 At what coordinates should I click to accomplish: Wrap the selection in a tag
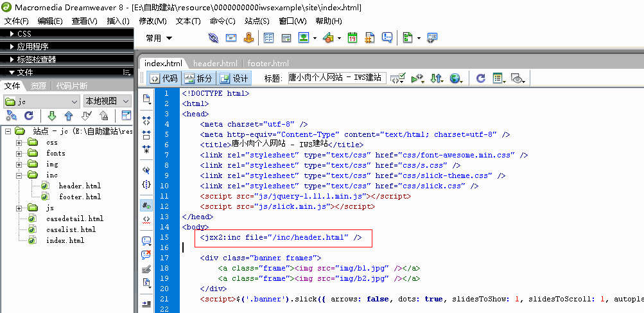(146, 269)
